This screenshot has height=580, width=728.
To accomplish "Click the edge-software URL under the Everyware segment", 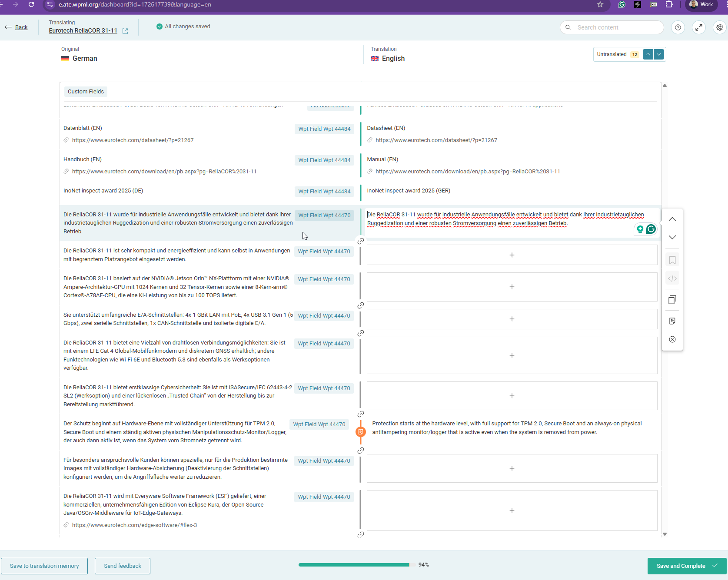I will click(134, 525).
